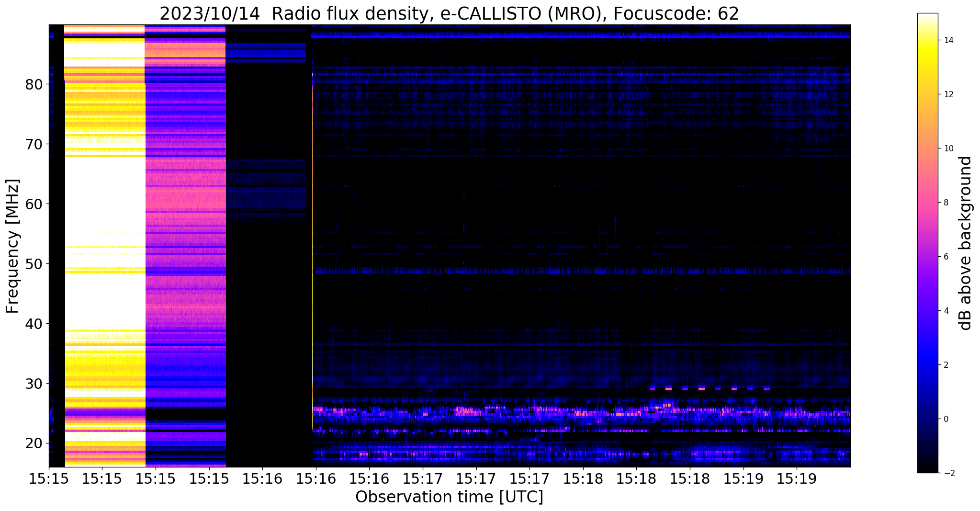980x511 pixels.
Task: Click the colorbar tick label 10
Action: pyautogui.click(x=947, y=148)
